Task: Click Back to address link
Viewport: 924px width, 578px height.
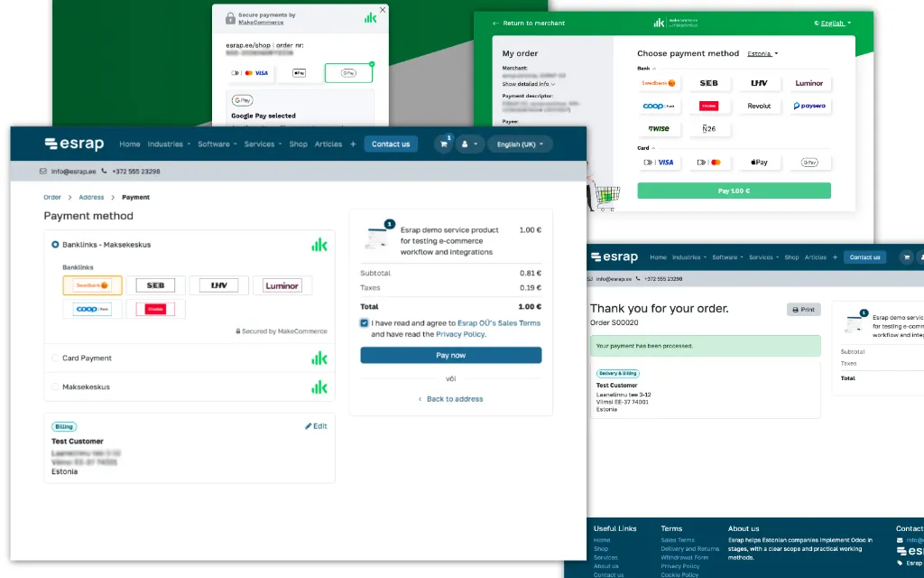Action: [451, 399]
